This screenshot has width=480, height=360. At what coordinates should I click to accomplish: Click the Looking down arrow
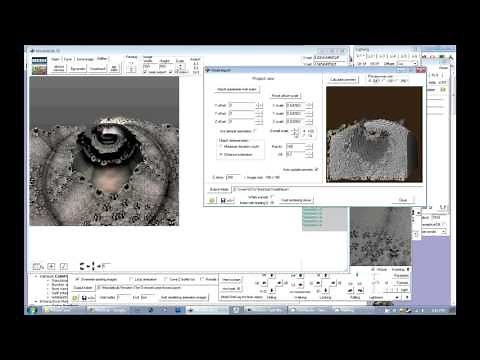click(326, 290)
